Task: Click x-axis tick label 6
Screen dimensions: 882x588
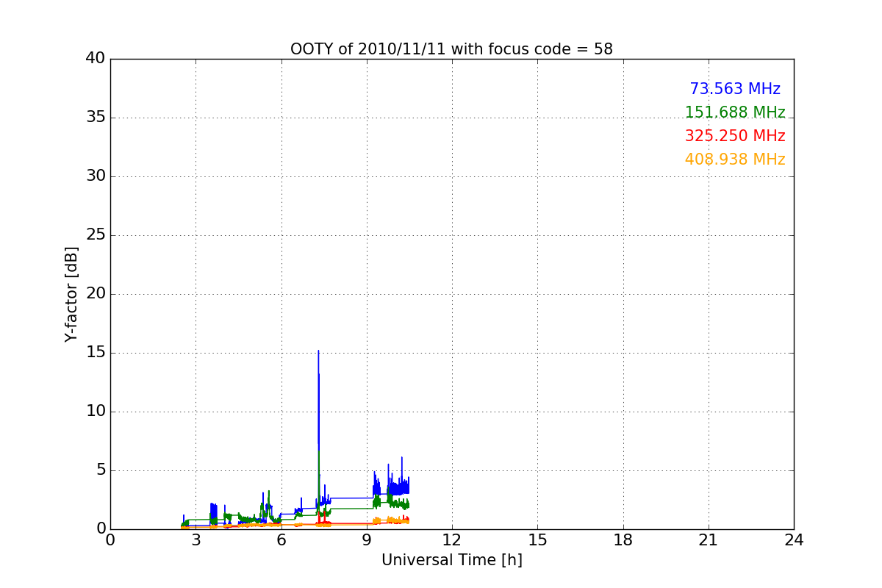Action: [x=281, y=539]
